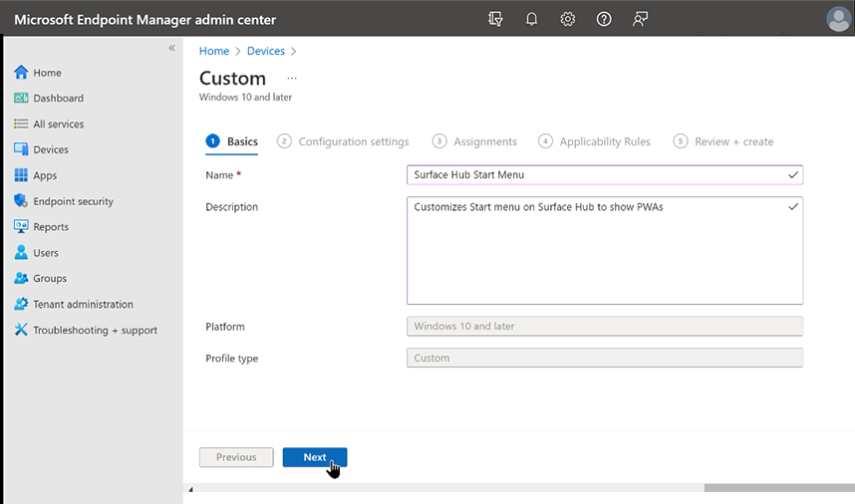Screen dimensions: 855x504
Task: Click the Dashboard chart icon
Action: [x=21, y=98]
